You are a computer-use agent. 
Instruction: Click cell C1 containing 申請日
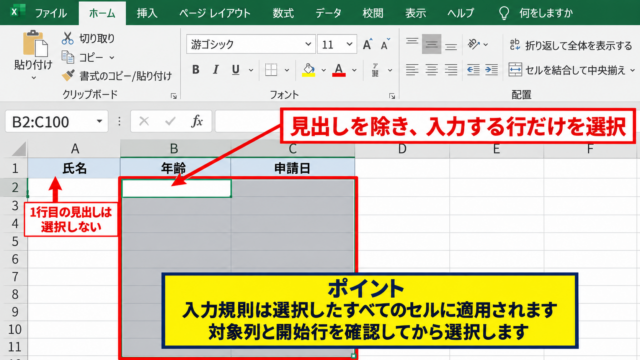292,168
